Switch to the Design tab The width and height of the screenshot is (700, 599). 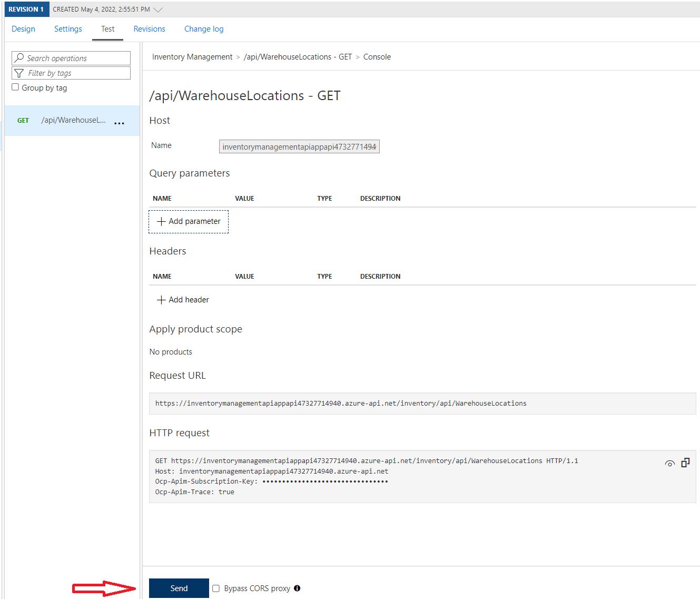tap(23, 29)
